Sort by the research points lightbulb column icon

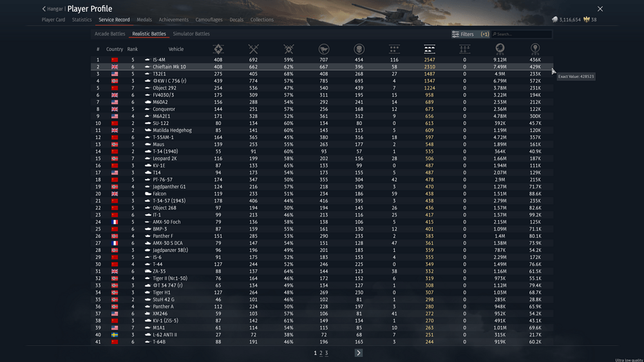point(535,49)
